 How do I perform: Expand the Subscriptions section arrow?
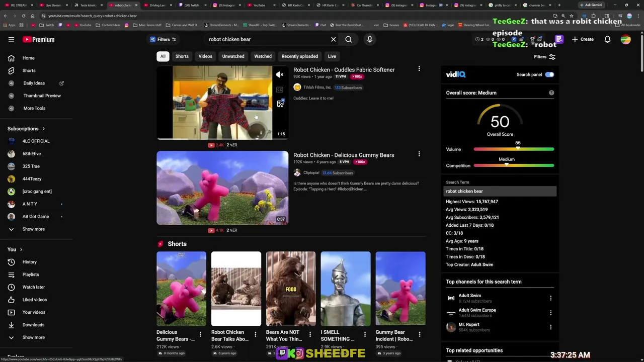(x=44, y=129)
